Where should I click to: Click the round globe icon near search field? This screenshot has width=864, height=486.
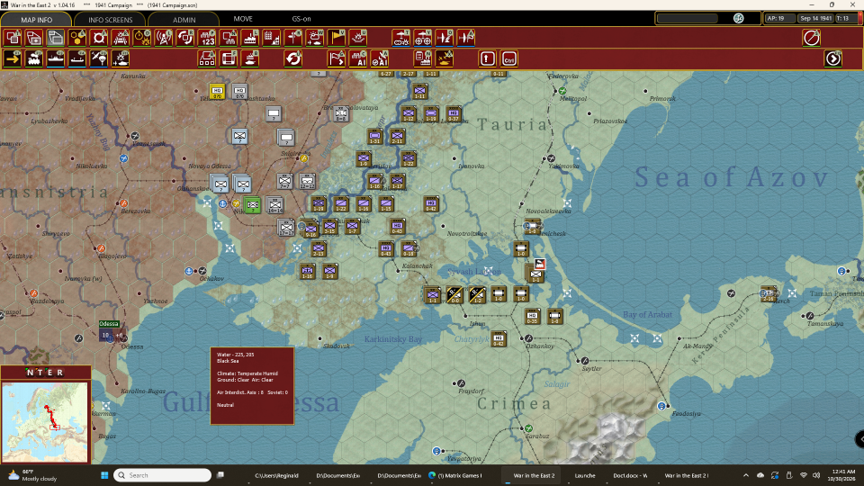pyautogui.click(x=738, y=18)
